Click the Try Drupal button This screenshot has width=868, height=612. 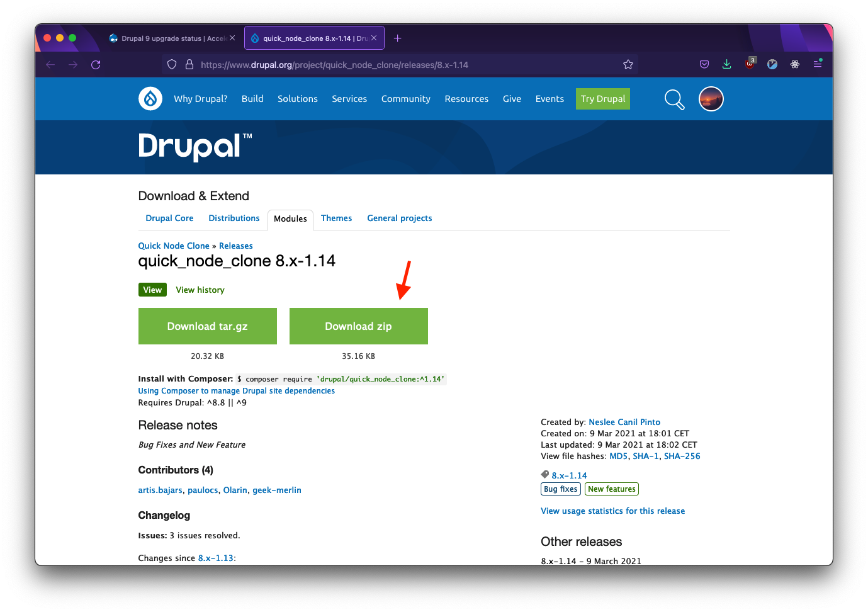pyautogui.click(x=603, y=99)
